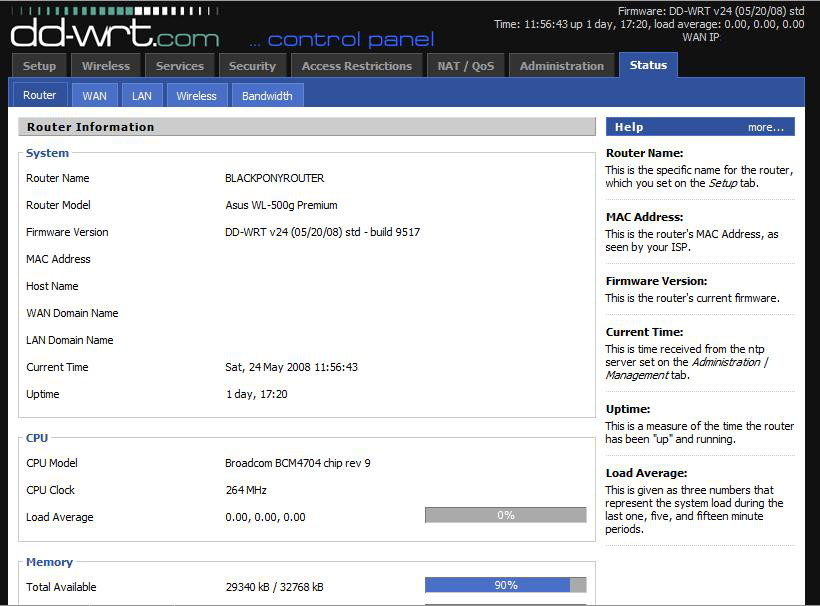The width and height of the screenshot is (820, 606).
Task: Click the 'MAC Address:' help heading
Action: (644, 217)
